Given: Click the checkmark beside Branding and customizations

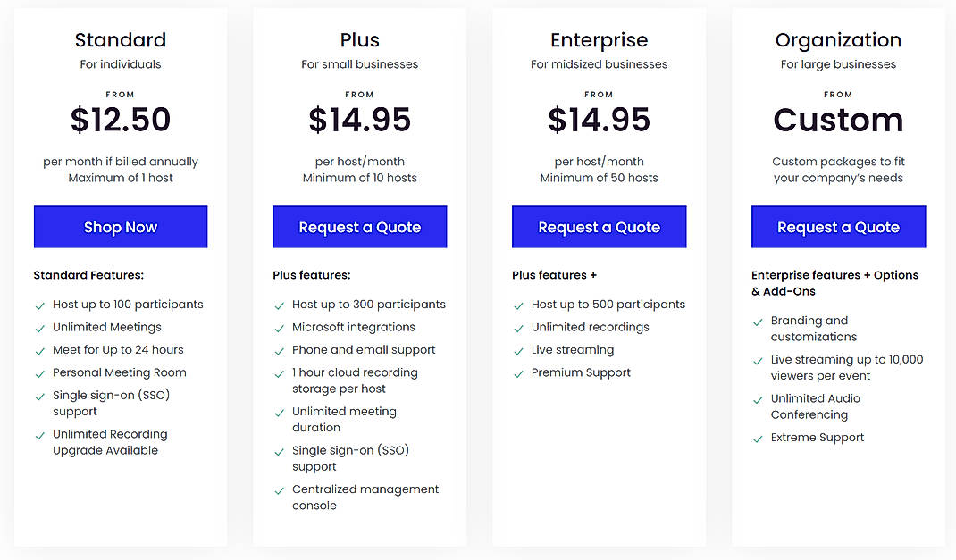Looking at the screenshot, I should (758, 322).
